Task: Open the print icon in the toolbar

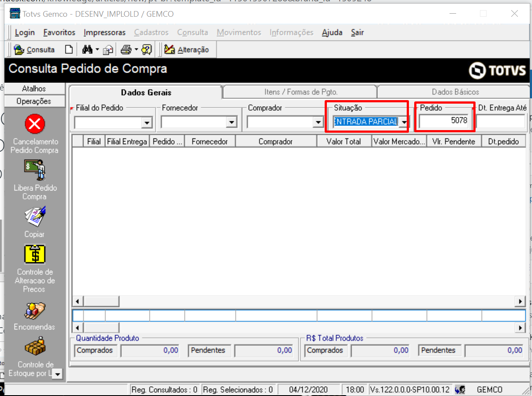Action: (x=125, y=49)
